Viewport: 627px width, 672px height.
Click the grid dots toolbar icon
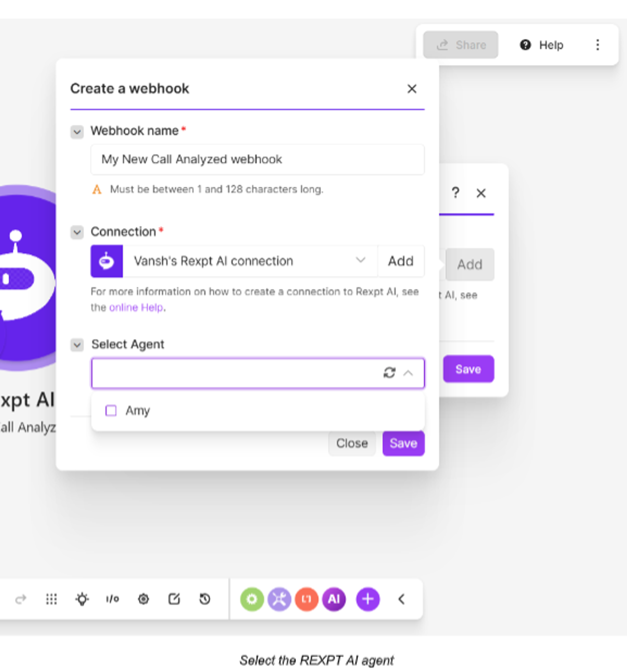(x=51, y=599)
